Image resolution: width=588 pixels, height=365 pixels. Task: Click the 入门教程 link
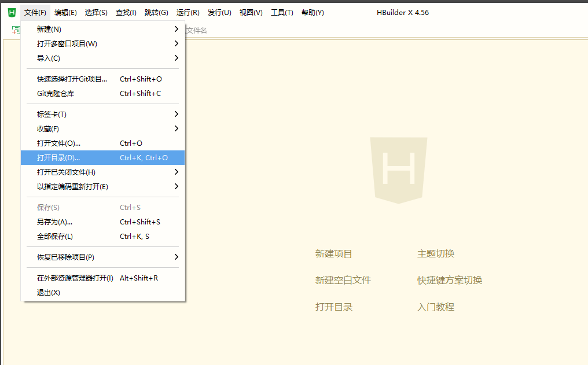pyautogui.click(x=436, y=307)
